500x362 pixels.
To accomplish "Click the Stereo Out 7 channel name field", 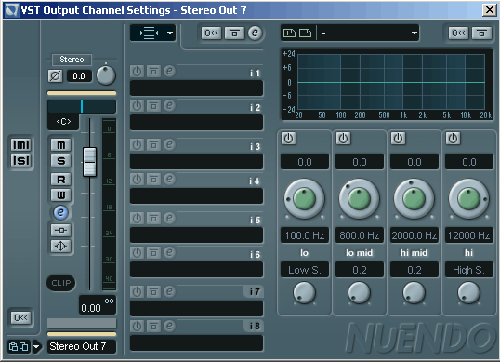I will tap(81, 346).
